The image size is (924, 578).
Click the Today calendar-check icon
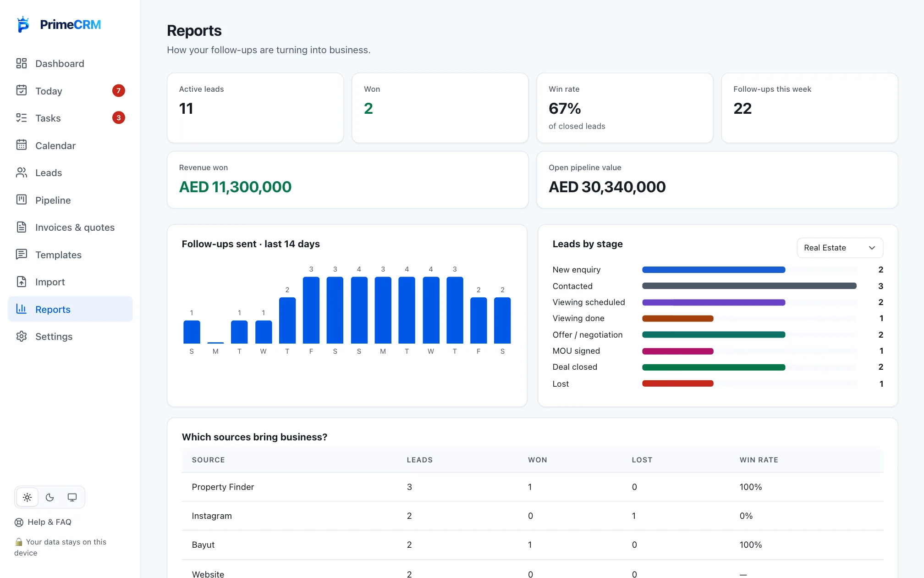click(22, 90)
